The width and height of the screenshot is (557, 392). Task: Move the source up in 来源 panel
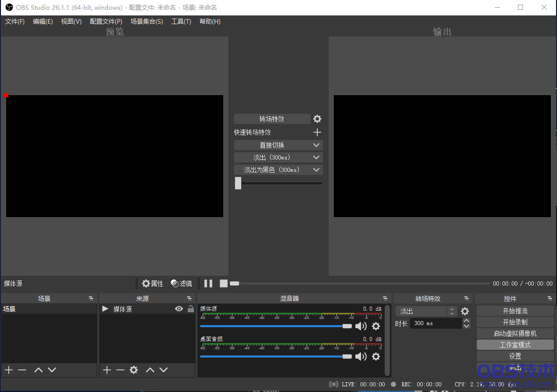pyautogui.click(x=150, y=370)
